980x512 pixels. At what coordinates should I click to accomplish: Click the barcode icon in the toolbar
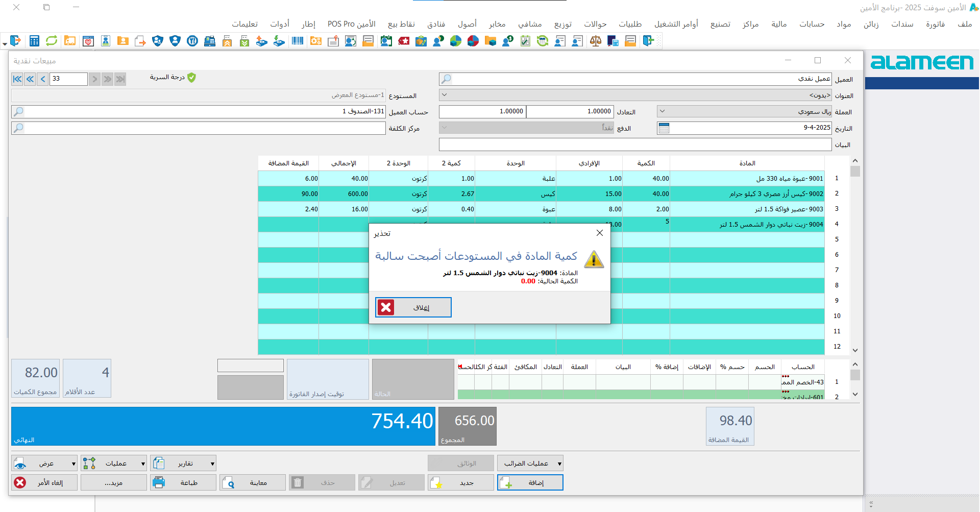(298, 41)
